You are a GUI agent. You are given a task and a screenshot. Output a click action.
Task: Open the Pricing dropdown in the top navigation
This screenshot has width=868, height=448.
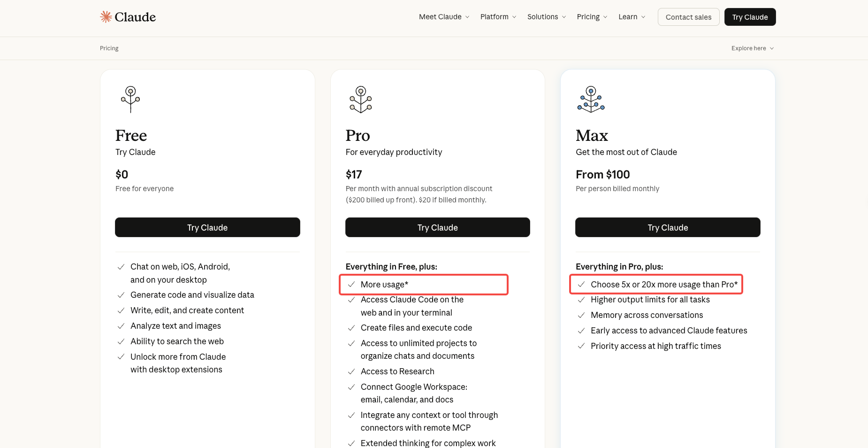point(592,17)
